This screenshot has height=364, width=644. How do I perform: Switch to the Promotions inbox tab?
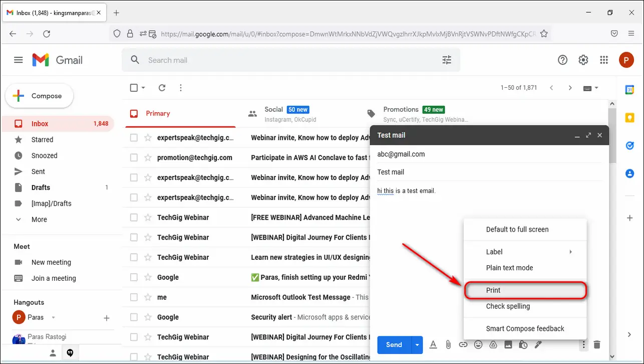click(421, 114)
